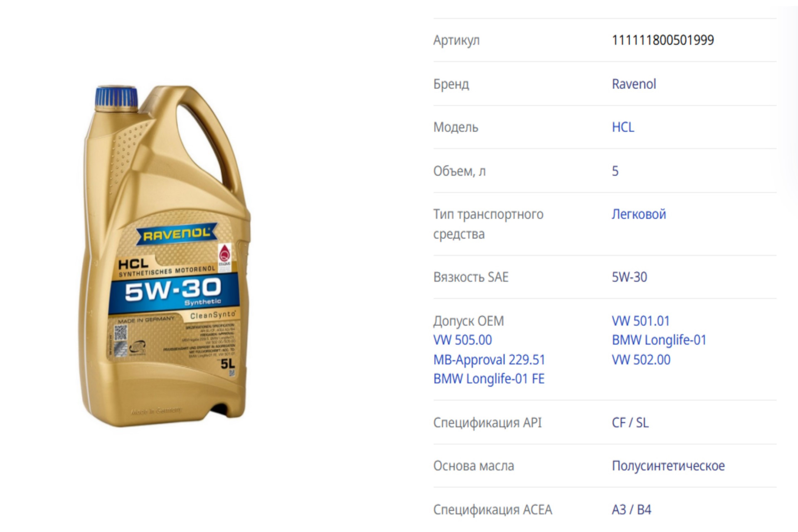Open the Ravenol brand link
Image resolution: width=798 pixels, height=532 pixels.
click(x=634, y=84)
